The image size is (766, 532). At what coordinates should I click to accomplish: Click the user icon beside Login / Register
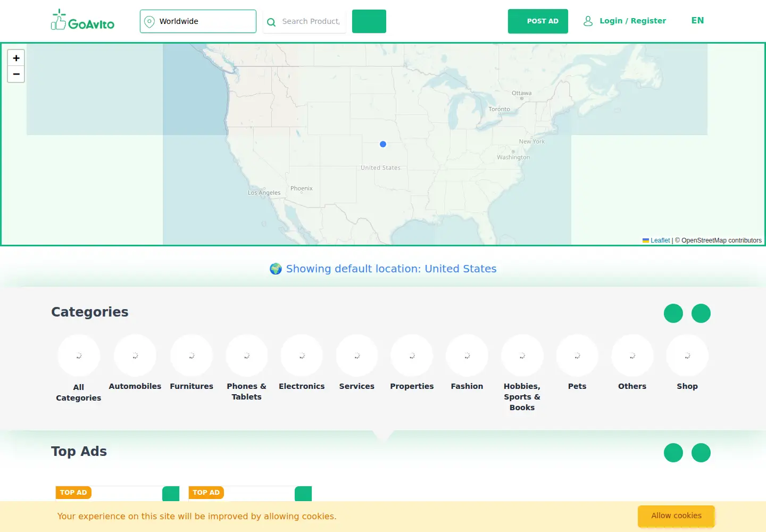[588, 21]
